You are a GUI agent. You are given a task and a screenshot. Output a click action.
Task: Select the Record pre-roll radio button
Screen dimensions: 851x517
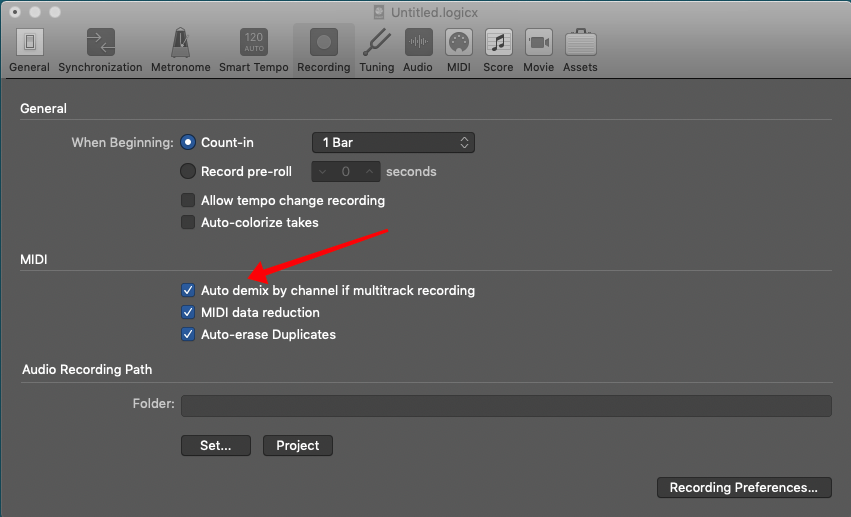click(188, 171)
